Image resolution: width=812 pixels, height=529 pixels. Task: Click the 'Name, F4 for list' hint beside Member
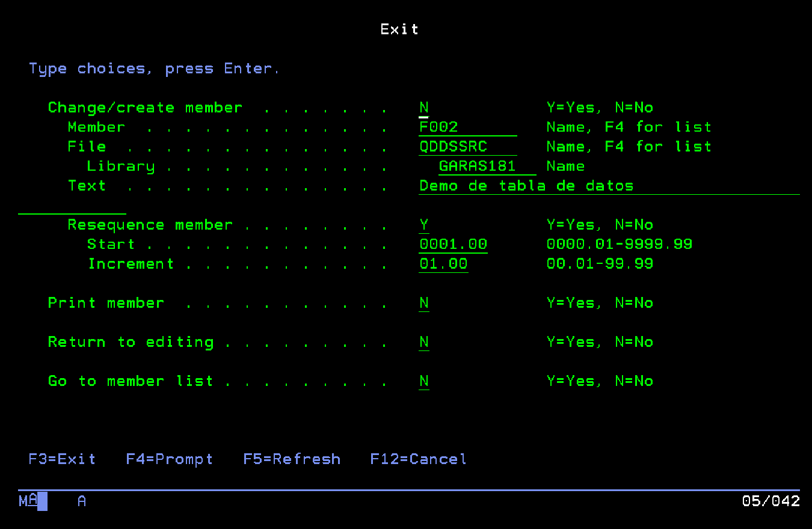[x=629, y=127]
